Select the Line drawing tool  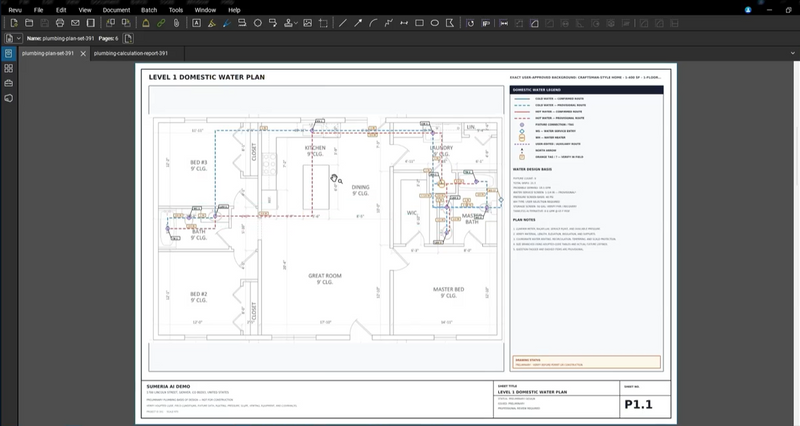pyautogui.click(x=343, y=23)
